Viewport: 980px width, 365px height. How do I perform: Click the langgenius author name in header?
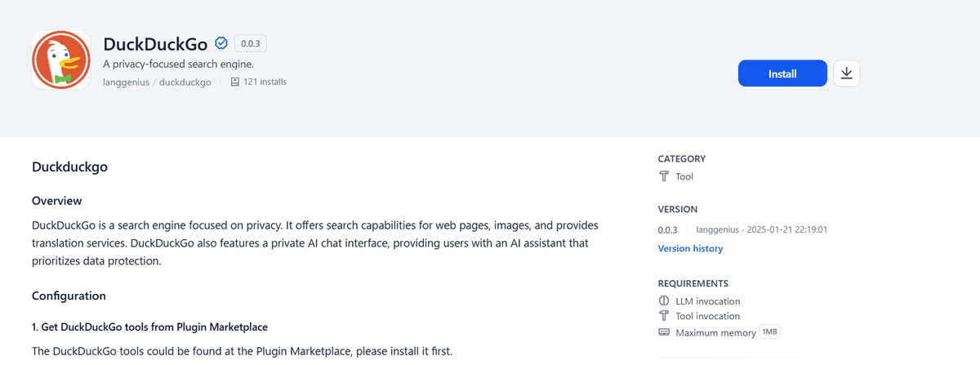tap(126, 82)
